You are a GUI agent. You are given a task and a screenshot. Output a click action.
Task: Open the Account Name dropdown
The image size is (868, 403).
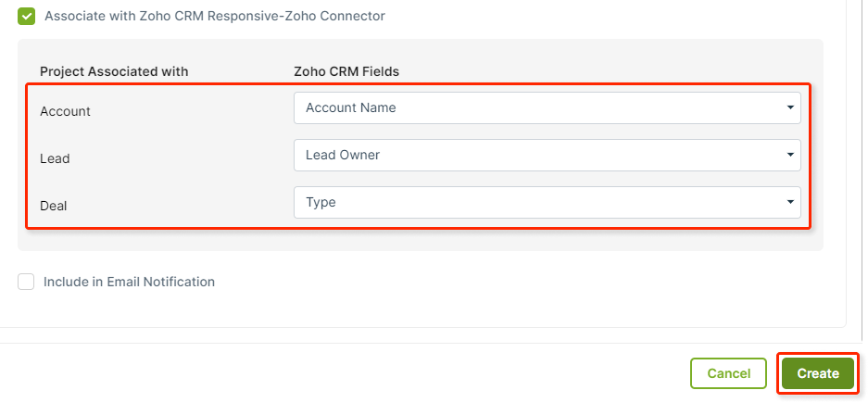tap(547, 108)
